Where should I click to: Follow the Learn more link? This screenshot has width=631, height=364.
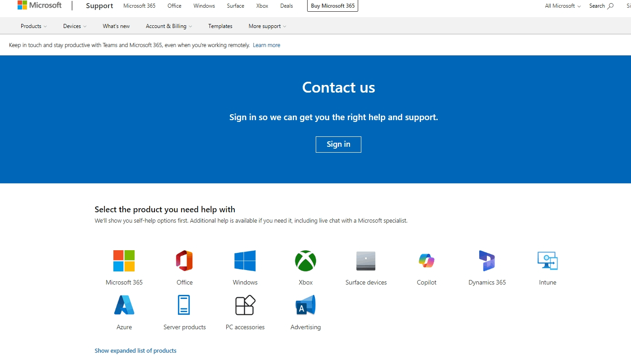[266, 45]
